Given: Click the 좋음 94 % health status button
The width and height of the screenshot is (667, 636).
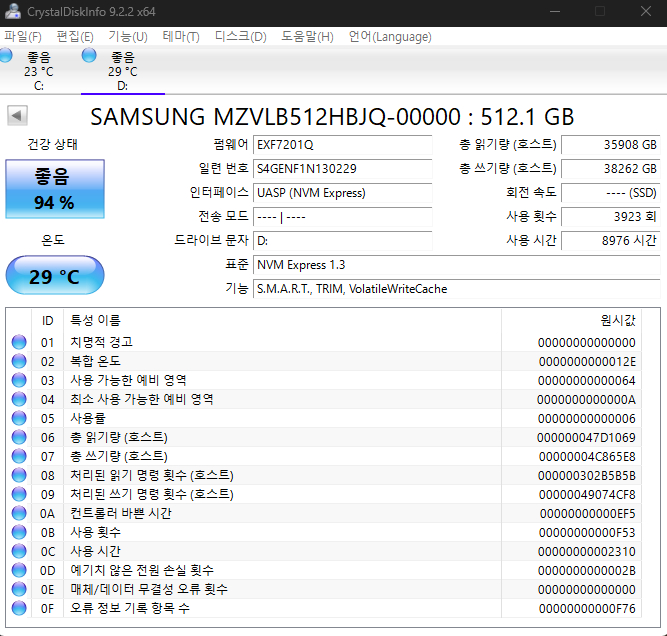Looking at the screenshot, I should click(55, 189).
